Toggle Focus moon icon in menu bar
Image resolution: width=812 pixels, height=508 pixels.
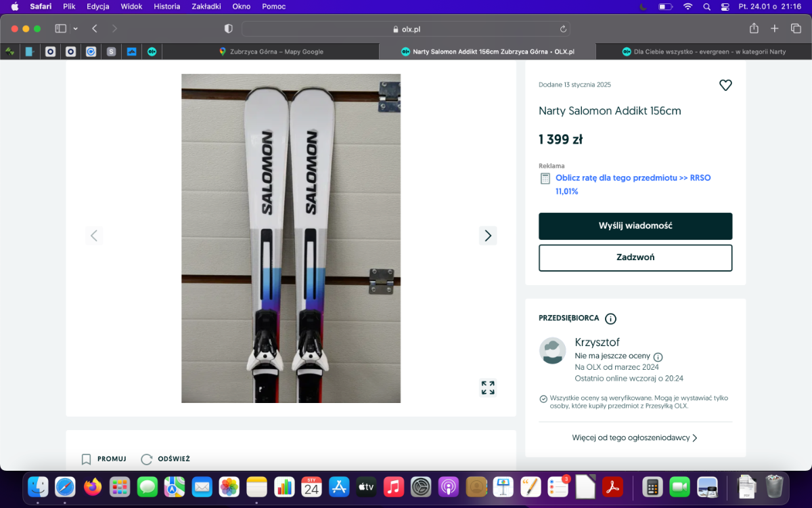click(x=643, y=7)
